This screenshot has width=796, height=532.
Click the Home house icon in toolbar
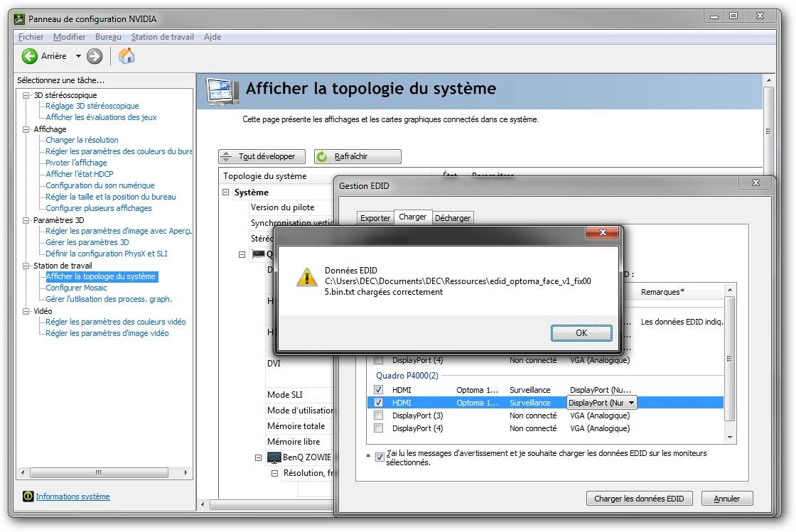[x=126, y=56]
